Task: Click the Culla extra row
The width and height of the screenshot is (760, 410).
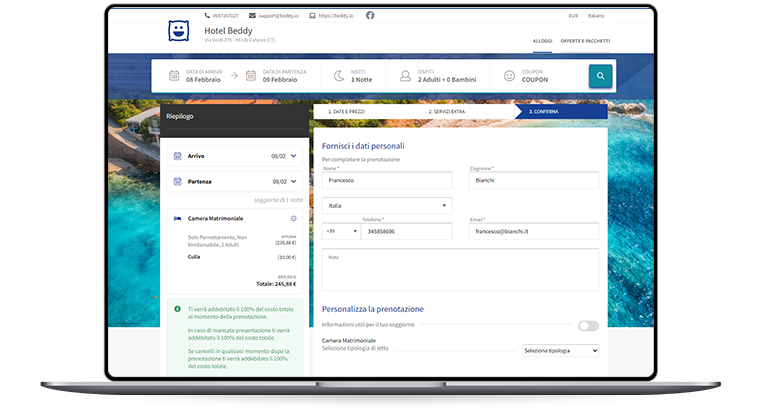Action: point(241,257)
